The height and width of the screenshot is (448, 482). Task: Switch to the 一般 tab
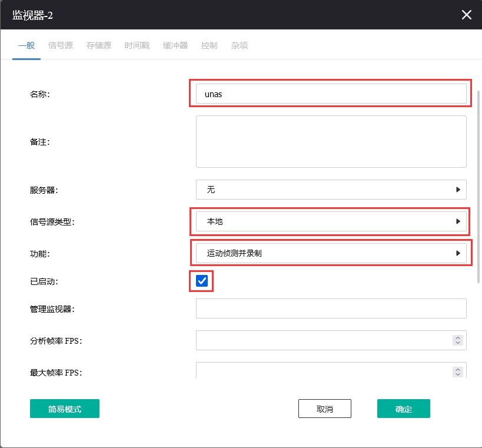click(x=26, y=45)
